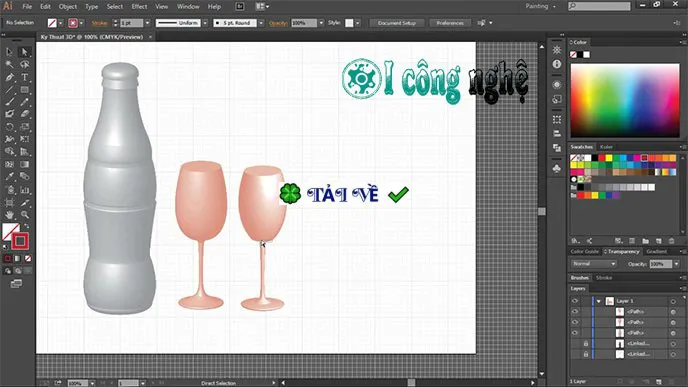Select the Shape Builder tool

[x=9, y=151]
